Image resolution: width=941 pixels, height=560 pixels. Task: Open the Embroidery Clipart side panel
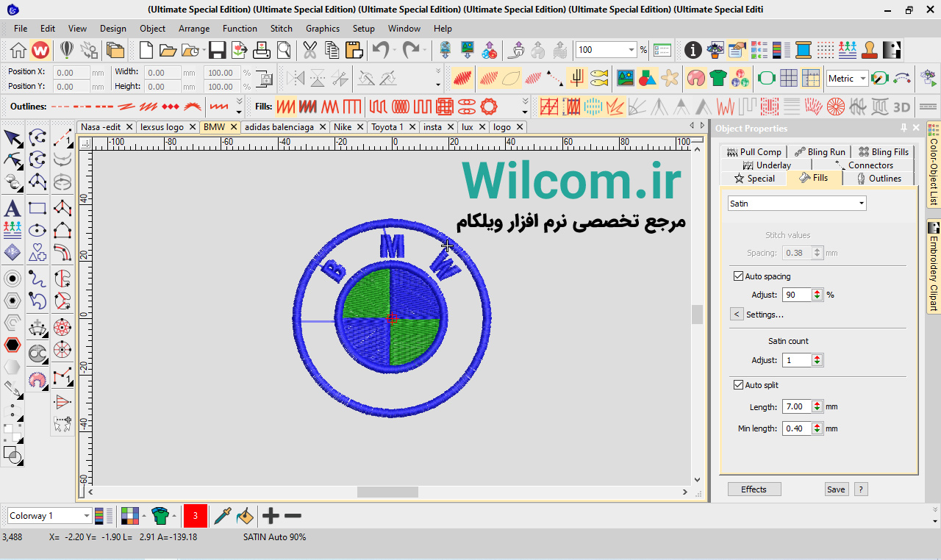pos(934,267)
